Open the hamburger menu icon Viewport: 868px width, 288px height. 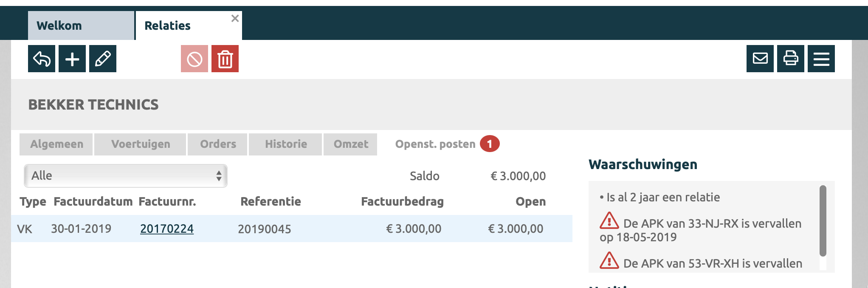coord(821,59)
